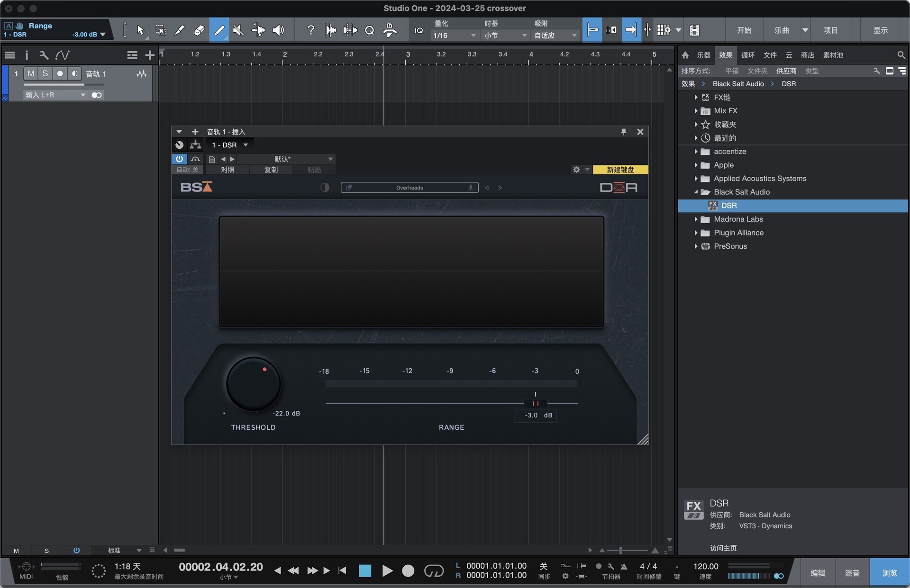Toggle DSR plugin power bypass button
Viewport: 910px width, 588px height.
[179, 159]
